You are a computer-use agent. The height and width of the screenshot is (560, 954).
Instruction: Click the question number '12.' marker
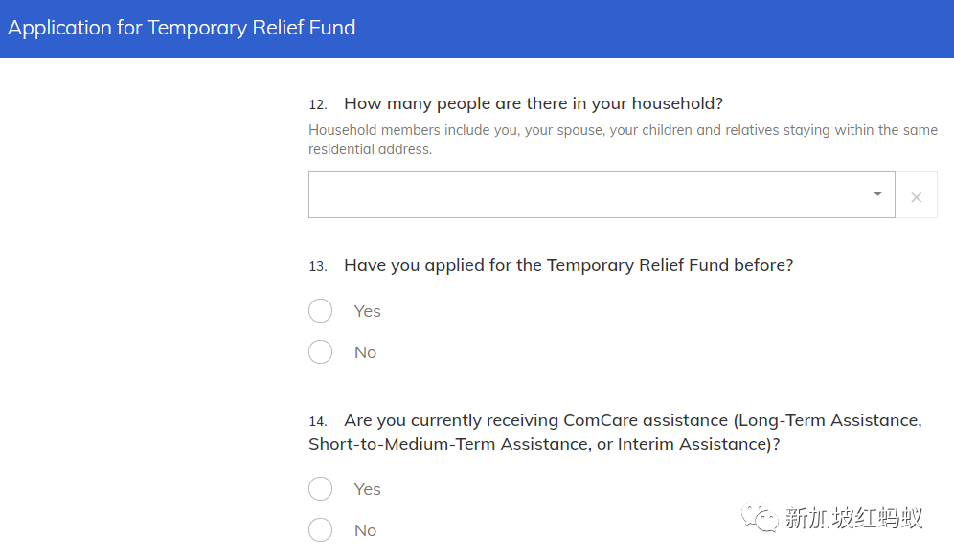317,104
